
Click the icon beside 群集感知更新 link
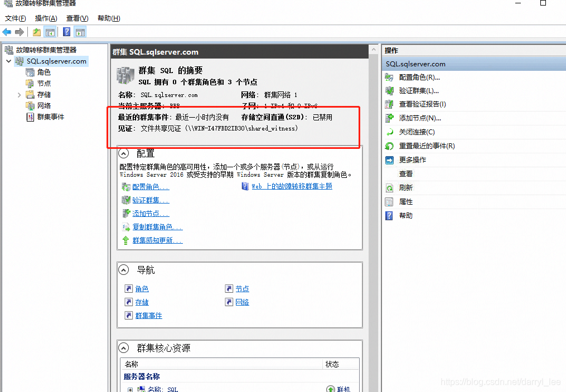[125, 240]
